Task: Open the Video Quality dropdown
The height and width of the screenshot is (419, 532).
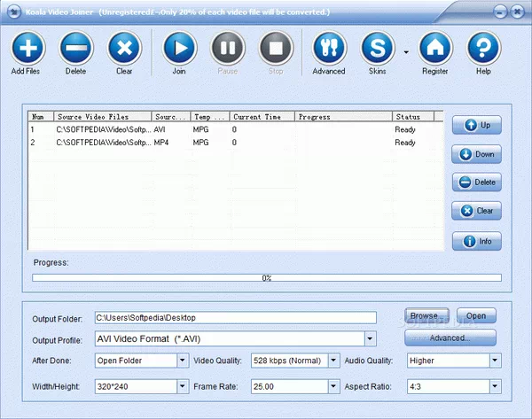Action: 333,361
